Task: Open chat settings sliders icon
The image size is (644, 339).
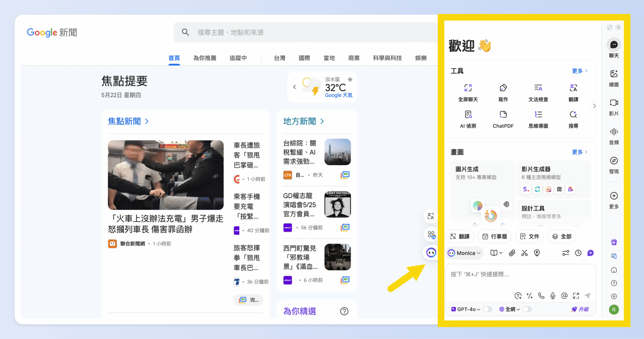Action: click(x=566, y=253)
